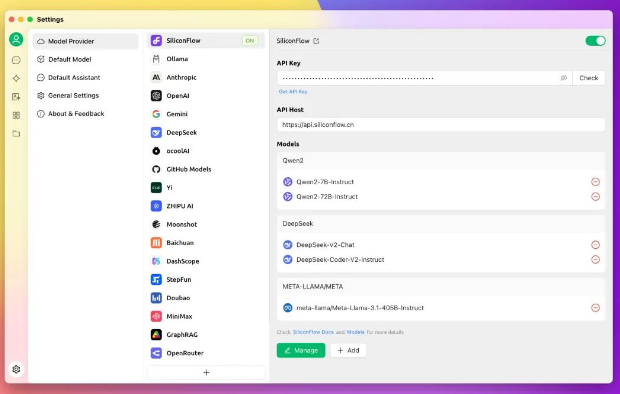This screenshot has height=394, width=620.
Task: Remove the Meta-Llama-3.1-405B-Instruct model
Action: [x=595, y=308]
